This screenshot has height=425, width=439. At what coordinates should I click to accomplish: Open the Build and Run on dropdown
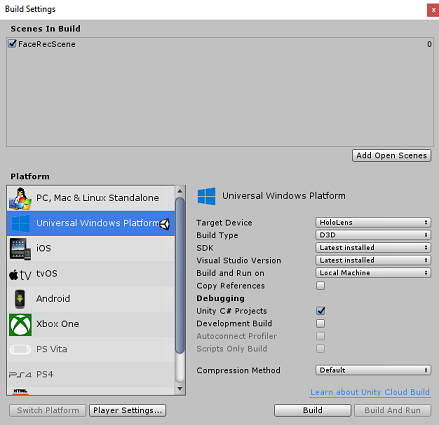(x=373, y=273)
